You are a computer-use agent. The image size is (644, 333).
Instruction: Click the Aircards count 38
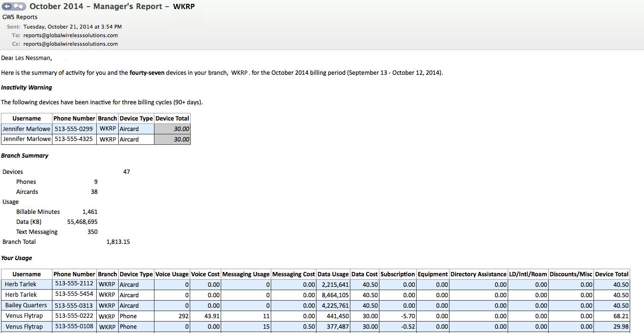94,192
